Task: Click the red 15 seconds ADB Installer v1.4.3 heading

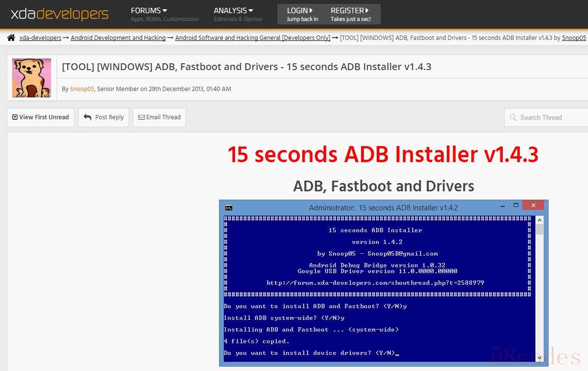Action: click(383, 155)
